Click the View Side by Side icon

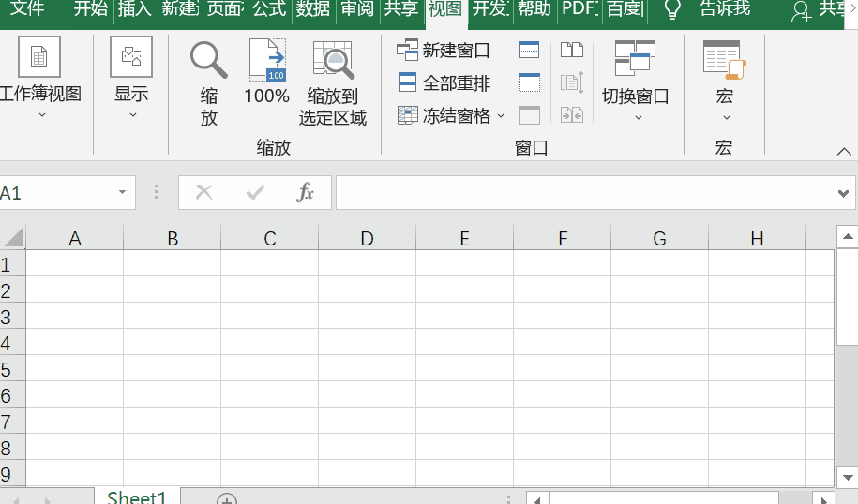[572, 51]
